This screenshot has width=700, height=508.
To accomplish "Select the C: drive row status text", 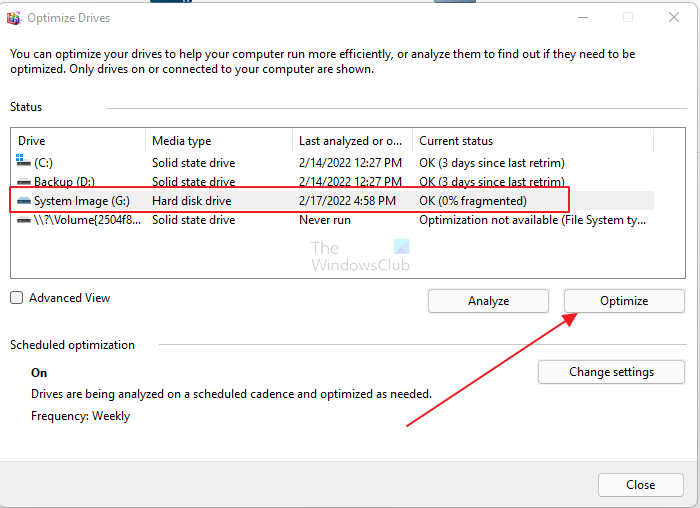I will tap(491, 162).
